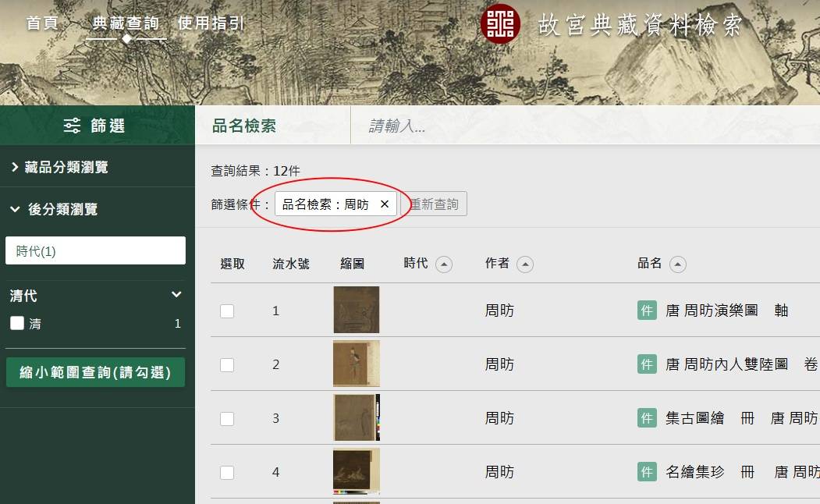
Task: Click the green 件 badge for 唐周昉演樂圖
Action: 647,311
